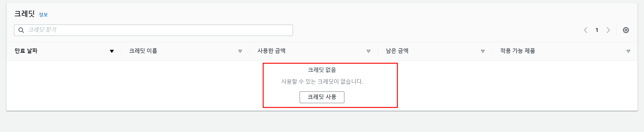
Task: Focus the 크레딧 찾기 search field
Action: click(153, 30)
